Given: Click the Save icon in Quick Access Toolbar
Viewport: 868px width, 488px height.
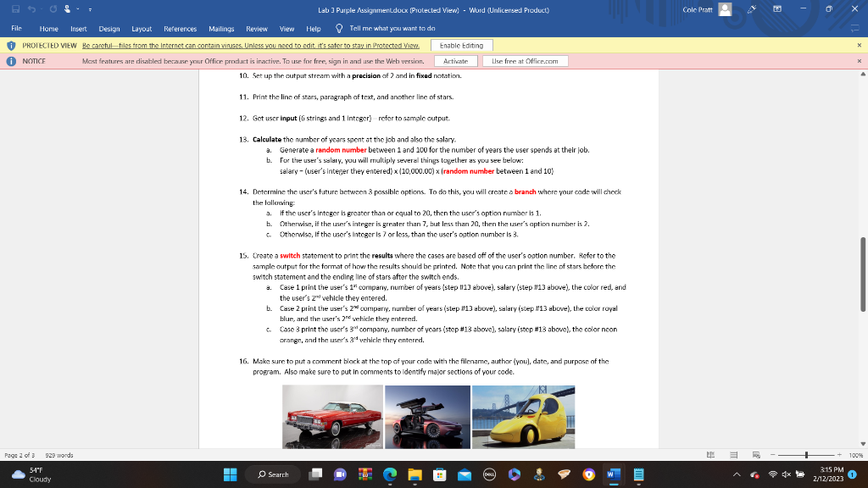Looking at the screenshot, I should pos(15,9).
